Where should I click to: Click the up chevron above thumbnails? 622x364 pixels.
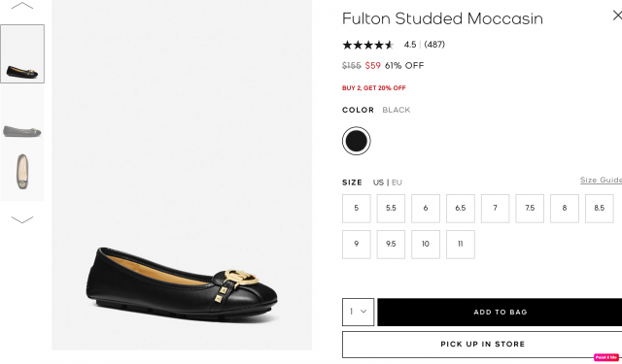(22, 6)
